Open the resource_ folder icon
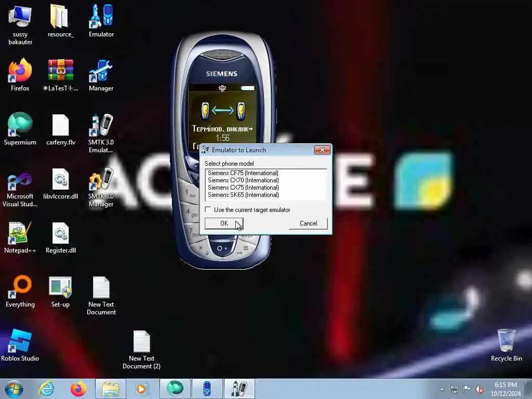Viewport: 532px width, 399px height. click(x=60, y=21)
